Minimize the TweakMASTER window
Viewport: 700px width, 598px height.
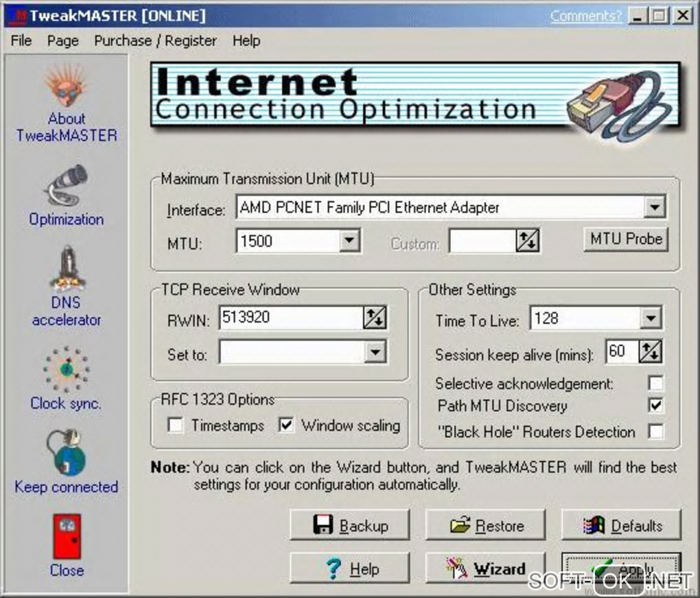638,16
